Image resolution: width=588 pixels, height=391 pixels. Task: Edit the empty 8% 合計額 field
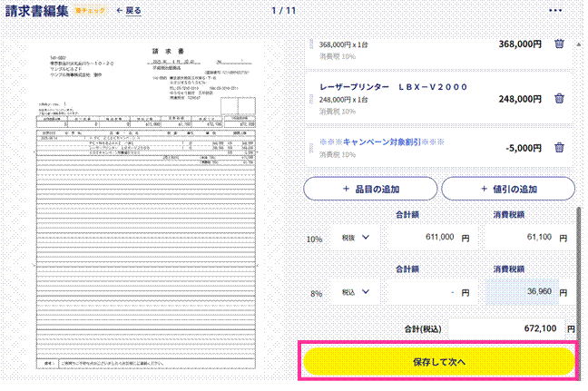tap(433, 292)
